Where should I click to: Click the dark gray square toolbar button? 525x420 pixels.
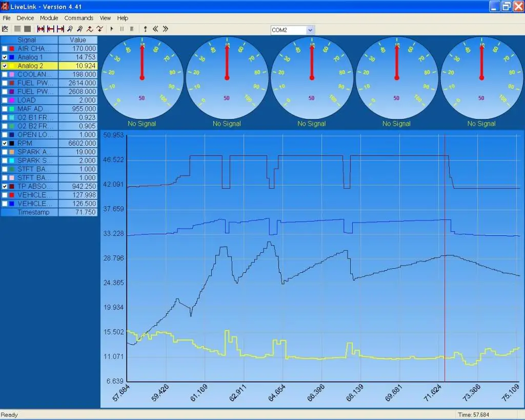28,29
